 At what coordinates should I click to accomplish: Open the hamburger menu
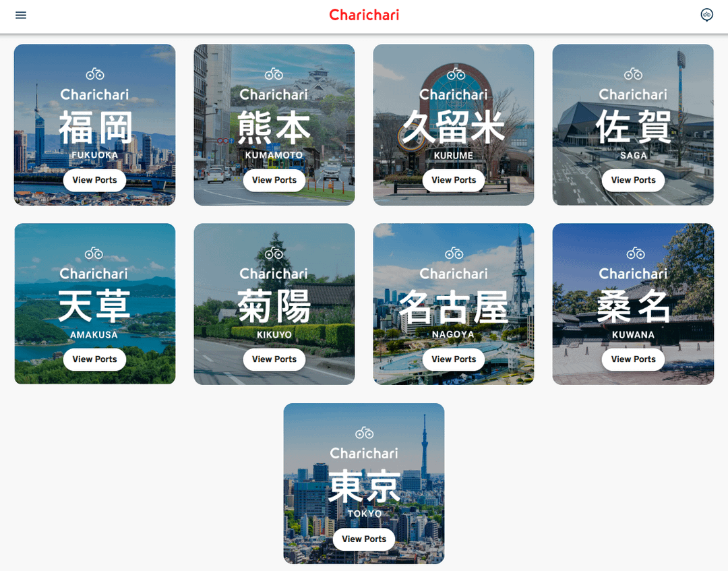pos(21,16)
